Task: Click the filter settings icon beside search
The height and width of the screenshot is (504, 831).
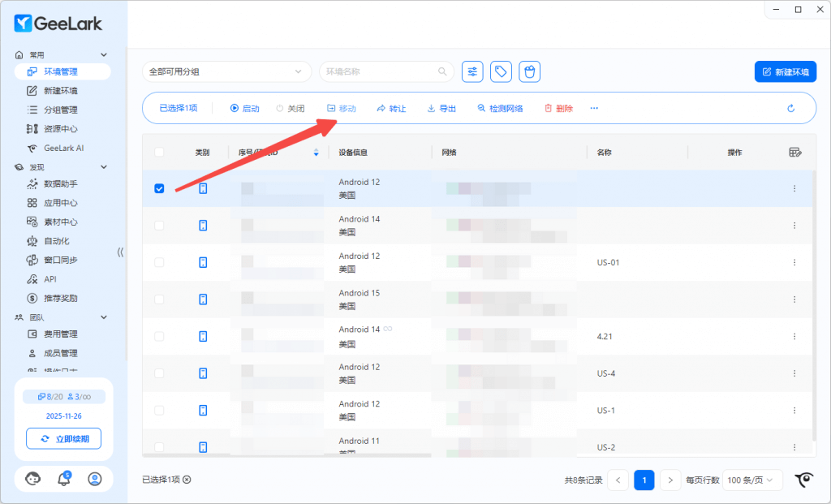Action: point(472,71)
